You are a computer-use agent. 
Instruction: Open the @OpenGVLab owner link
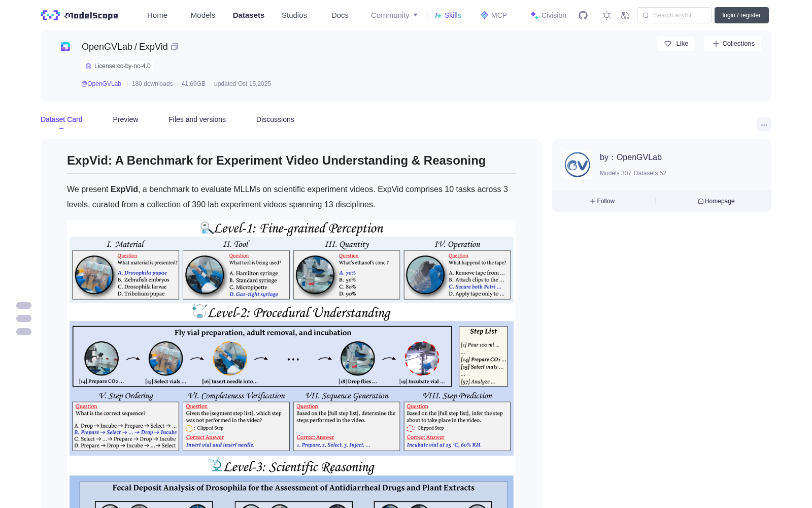101,84
